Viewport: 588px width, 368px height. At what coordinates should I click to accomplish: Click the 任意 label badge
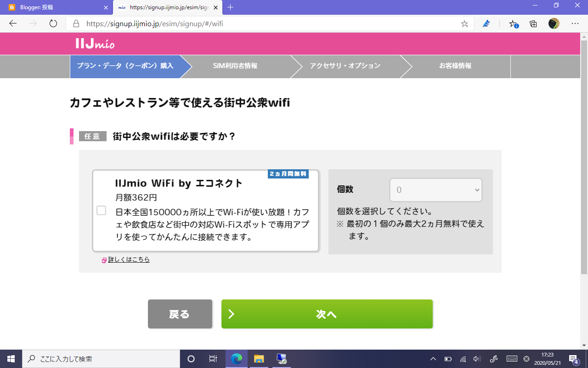[92, 136]
